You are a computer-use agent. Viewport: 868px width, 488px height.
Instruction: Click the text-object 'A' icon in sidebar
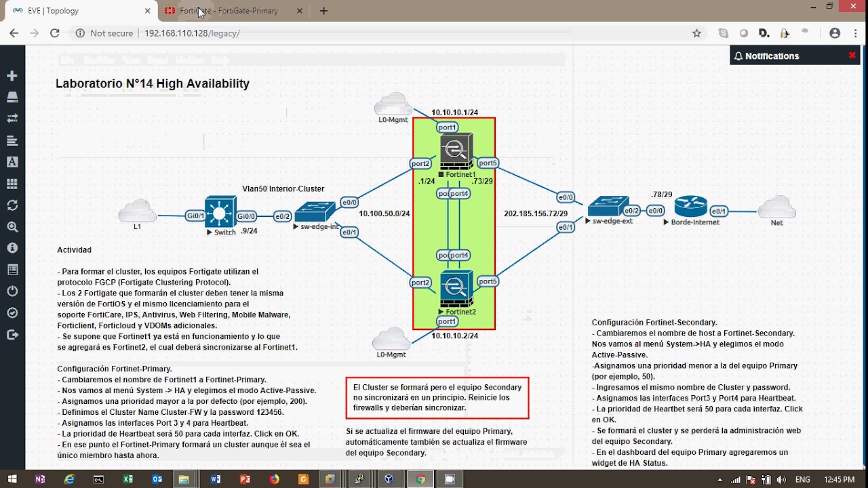[12, 162]
